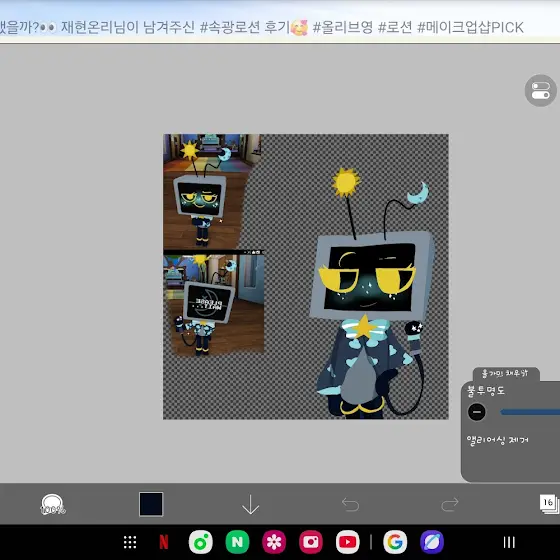Open Google app from the taskbar
The width and height of the screenshot is (560, 560).
coord(395,542)
